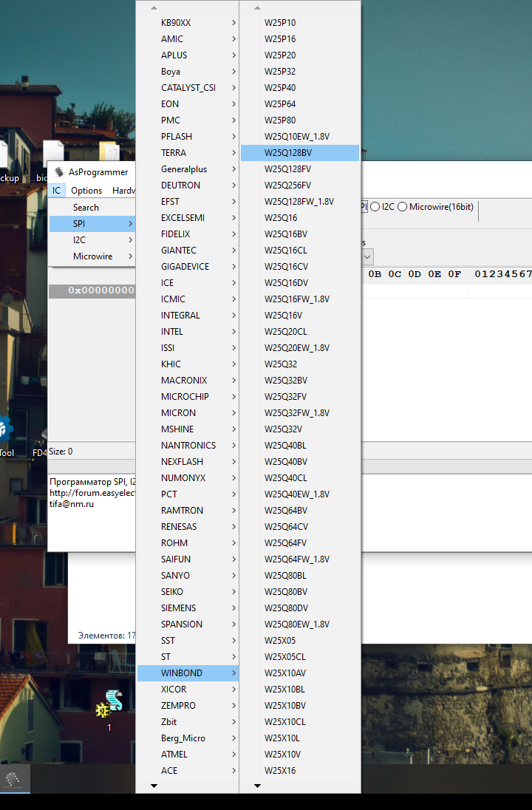The width and height of the screenshot is (532, 810).
Task: Open the RENESAS submenu
Action: point(188,527)
